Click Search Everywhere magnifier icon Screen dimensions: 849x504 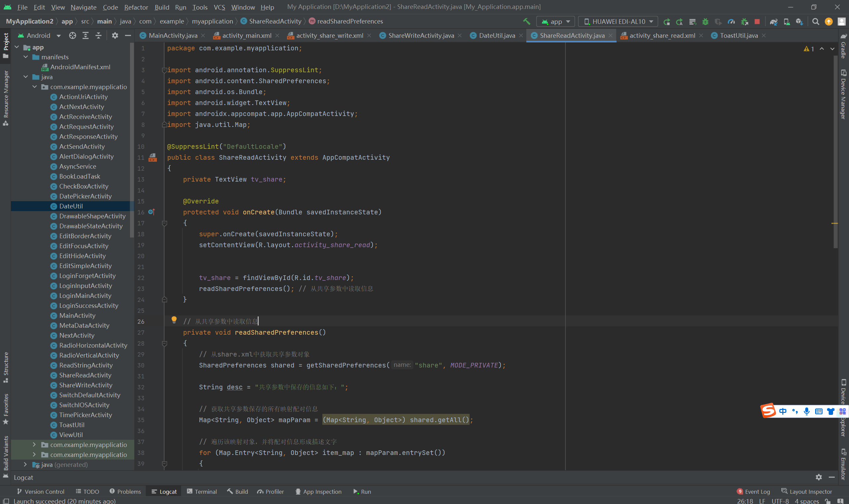point(816,22)
